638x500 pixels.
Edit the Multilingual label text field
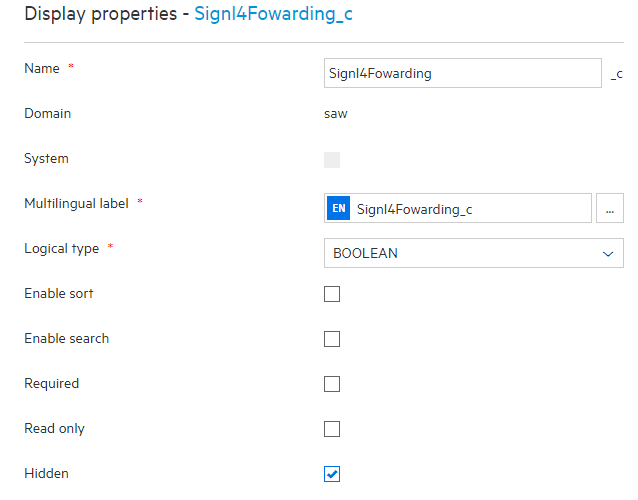[458, 208]
